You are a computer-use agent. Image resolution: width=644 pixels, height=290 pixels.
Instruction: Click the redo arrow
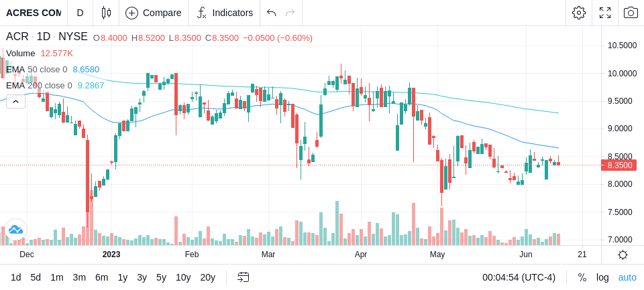click(x=290, y=13)
